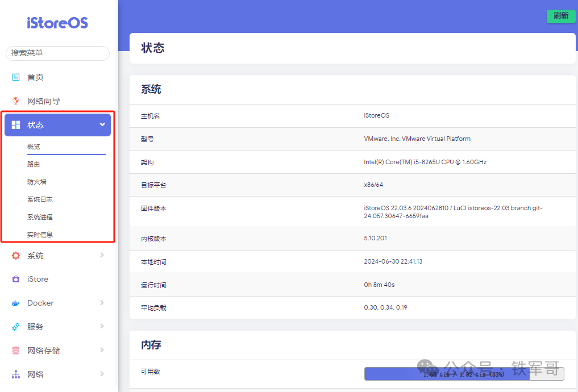
Task: Click the 服务 services icon
Action: coord(16,326)
